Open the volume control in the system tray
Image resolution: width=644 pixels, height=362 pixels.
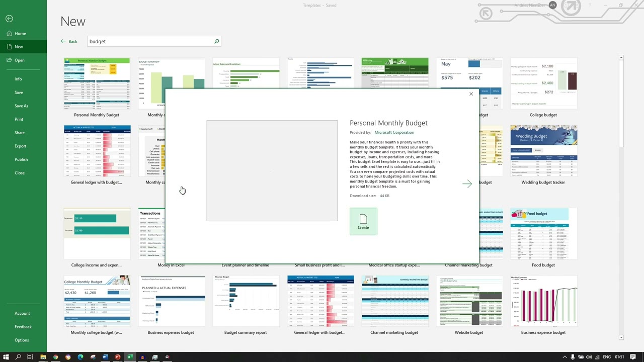[589, 357]
